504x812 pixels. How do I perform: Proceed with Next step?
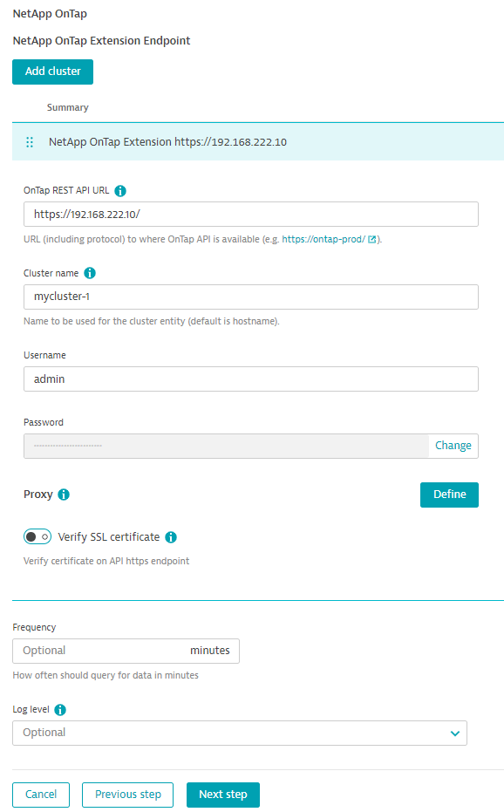222,795
